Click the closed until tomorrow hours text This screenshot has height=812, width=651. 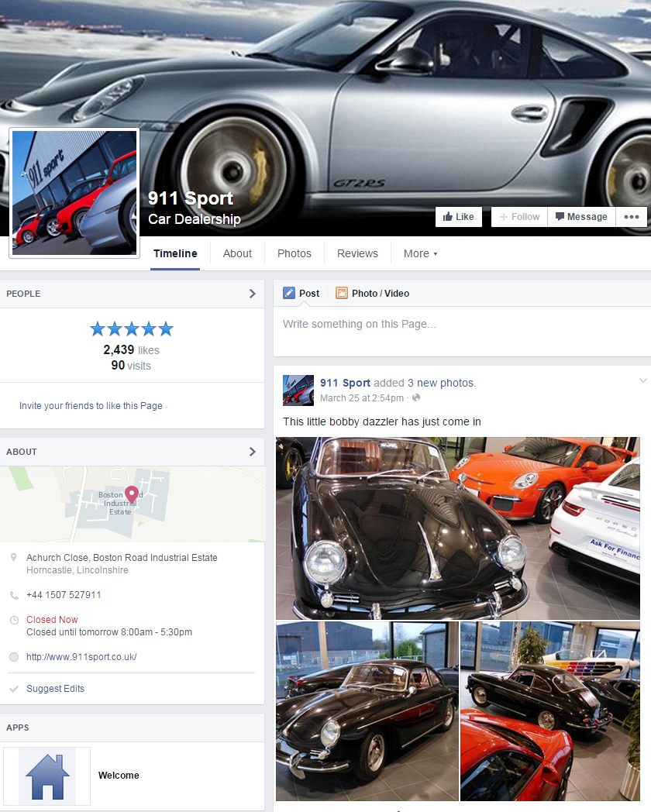pyautogui.click(x=109, y=632)
